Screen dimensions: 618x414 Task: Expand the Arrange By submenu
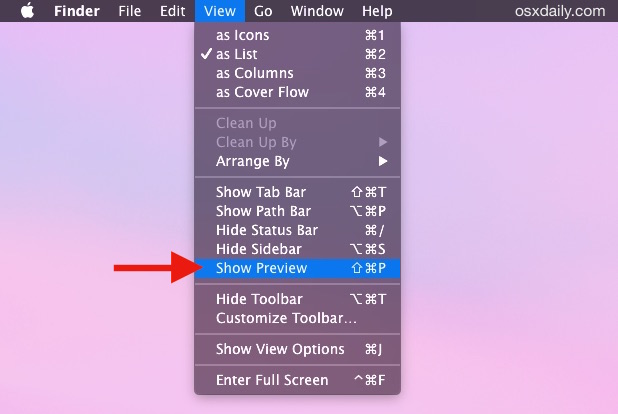tap(253, 161)
